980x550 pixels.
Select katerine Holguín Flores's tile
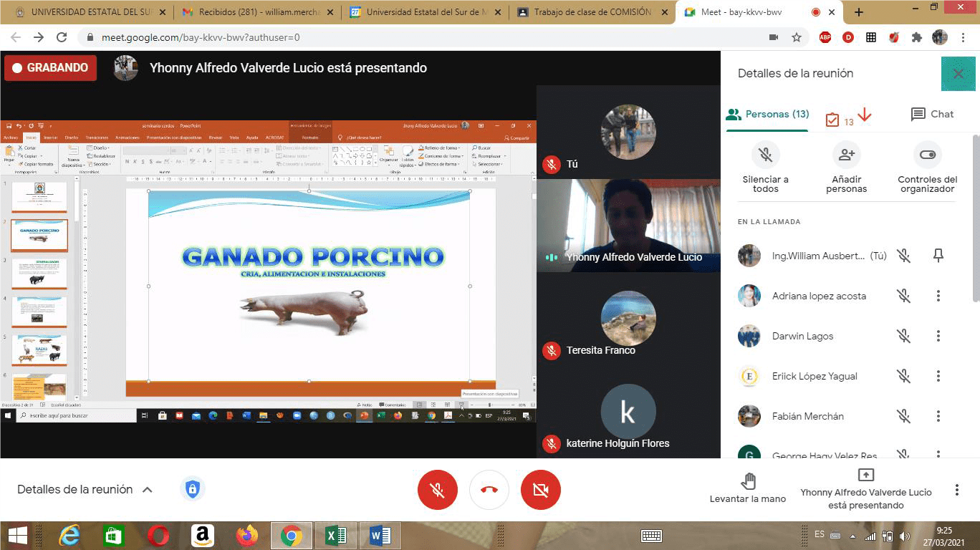(x=628, y=412)
